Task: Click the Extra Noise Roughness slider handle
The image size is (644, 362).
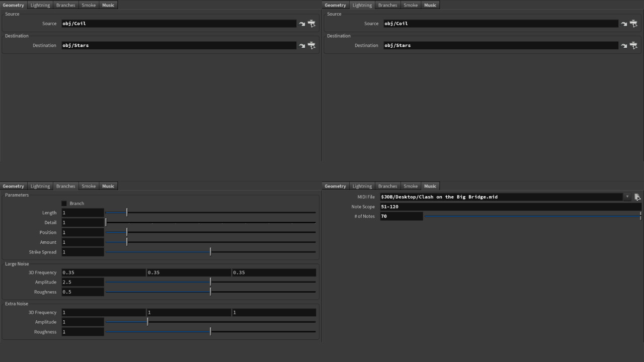Action: click(x=210, y=332)
